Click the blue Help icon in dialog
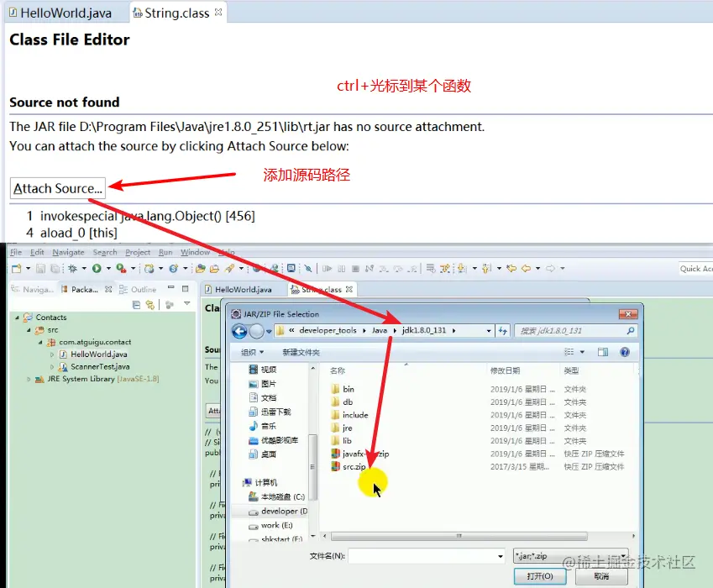The image size is (713, 588). tap(625, 352)
